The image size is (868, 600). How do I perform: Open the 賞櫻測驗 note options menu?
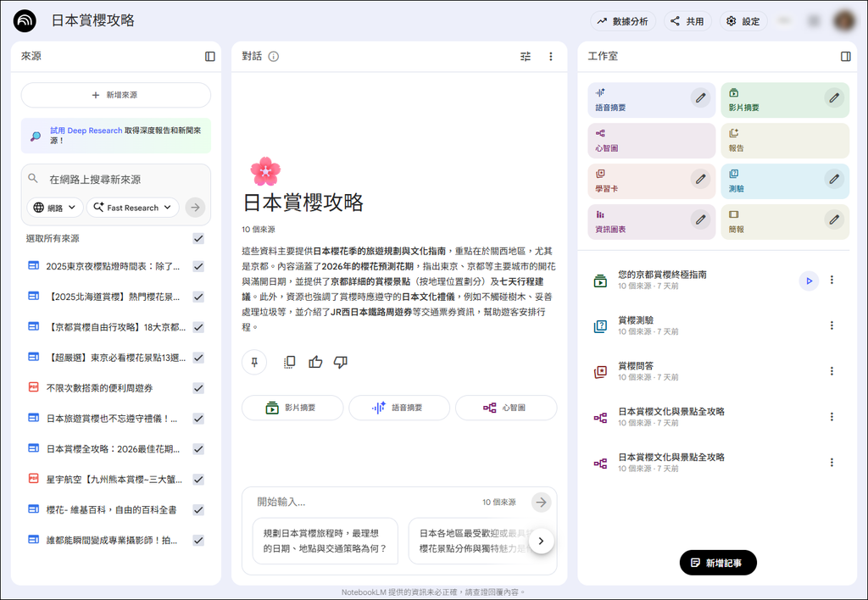pyautogui.click(x=832, y=326)
